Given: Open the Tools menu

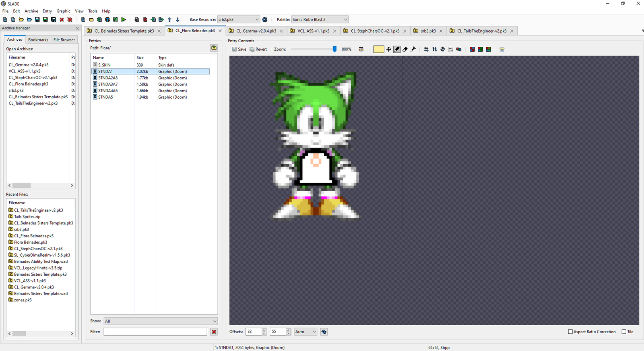Looking at the screenshot, I should point(93,11).
